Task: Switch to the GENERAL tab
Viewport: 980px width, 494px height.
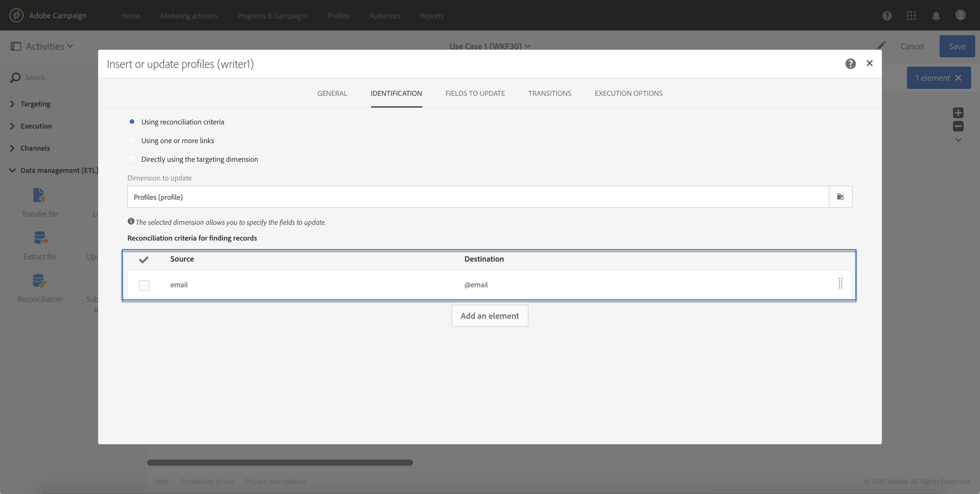Action: pyautogui.click(x=332, y=93)
